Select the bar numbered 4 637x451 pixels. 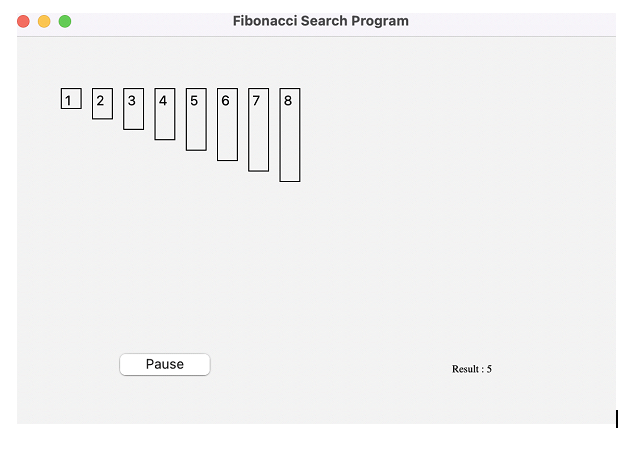pos(165,114)
